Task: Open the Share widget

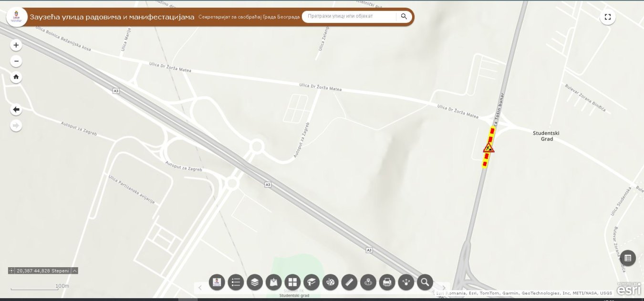Action: click(406, 282)
